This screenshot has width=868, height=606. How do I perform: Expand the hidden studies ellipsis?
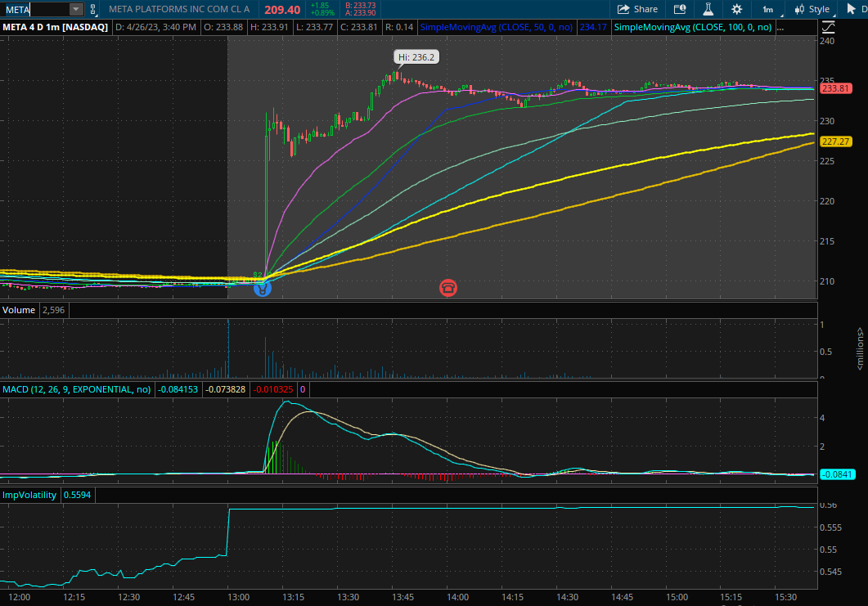click(x=780, y=27)
